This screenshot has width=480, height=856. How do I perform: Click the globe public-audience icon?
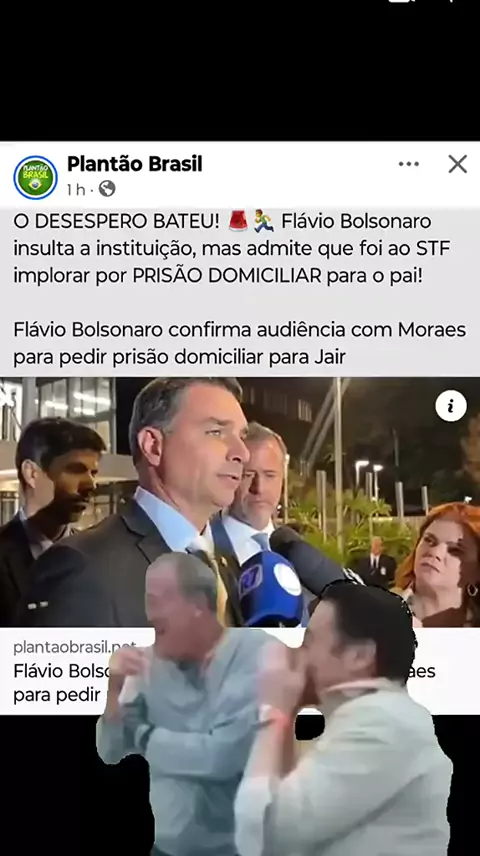coord(107,189)
